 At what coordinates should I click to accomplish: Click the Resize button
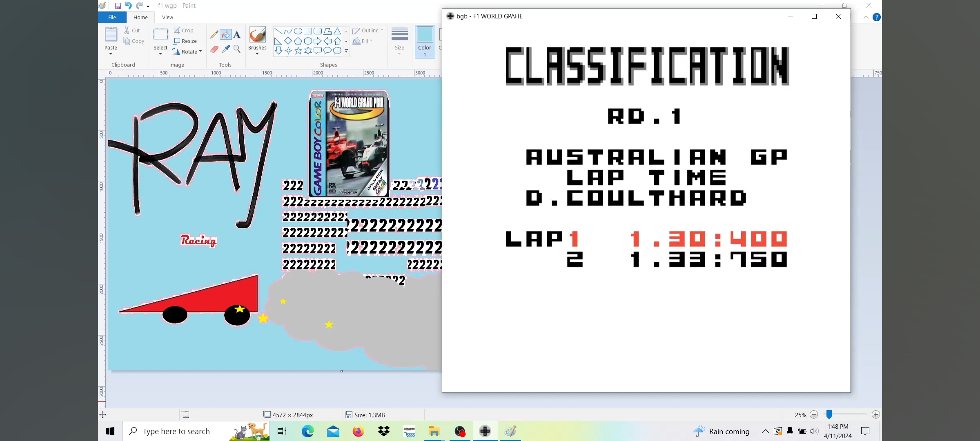coord(185,41)
